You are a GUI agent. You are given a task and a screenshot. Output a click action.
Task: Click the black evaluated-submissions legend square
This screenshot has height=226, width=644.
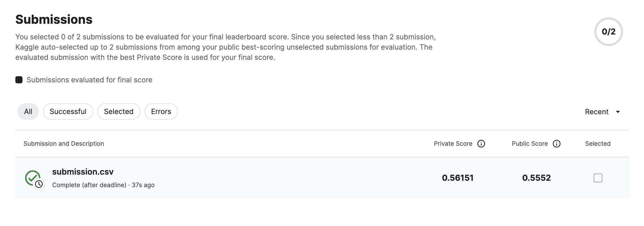[19, 80]
